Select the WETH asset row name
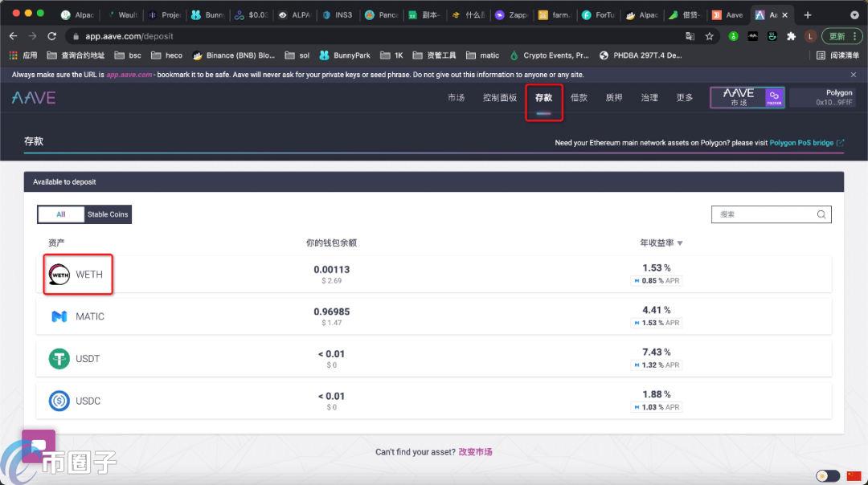This screenshot has width=868, height=485. (x=89, y=275)
